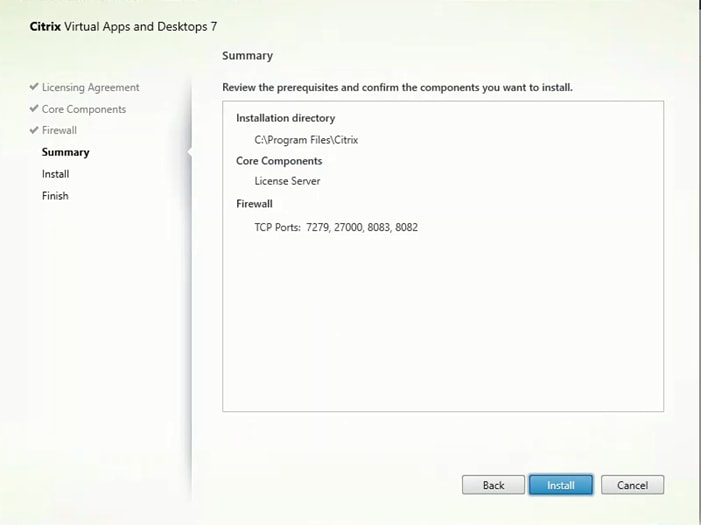This screenshot has width=701, height=525.
Task: Click the Summary page title
Action: pos(247,56)
